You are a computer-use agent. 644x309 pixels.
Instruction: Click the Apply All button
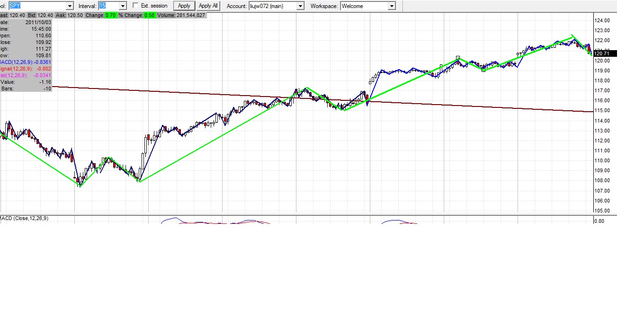208,6
